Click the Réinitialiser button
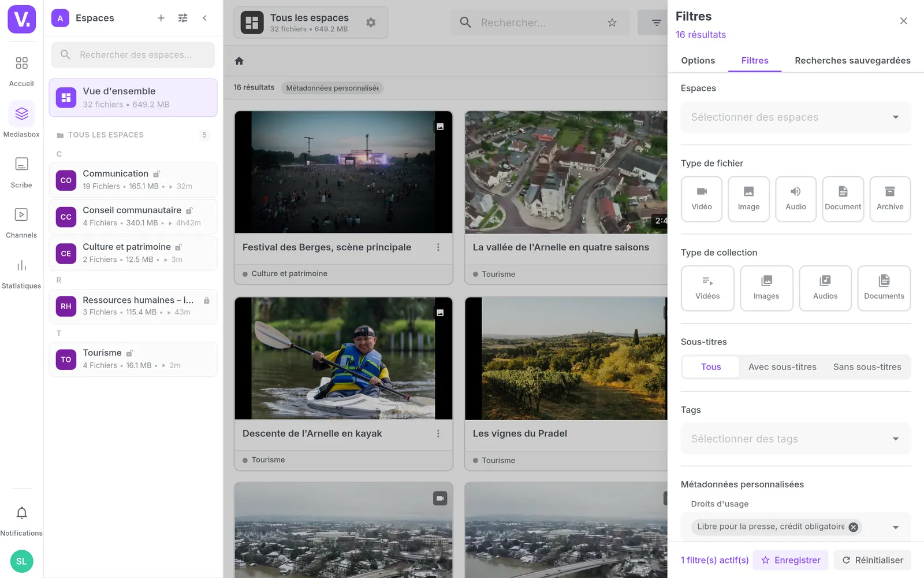The width and height of the screenshot is (924, 578). (872, 560)
